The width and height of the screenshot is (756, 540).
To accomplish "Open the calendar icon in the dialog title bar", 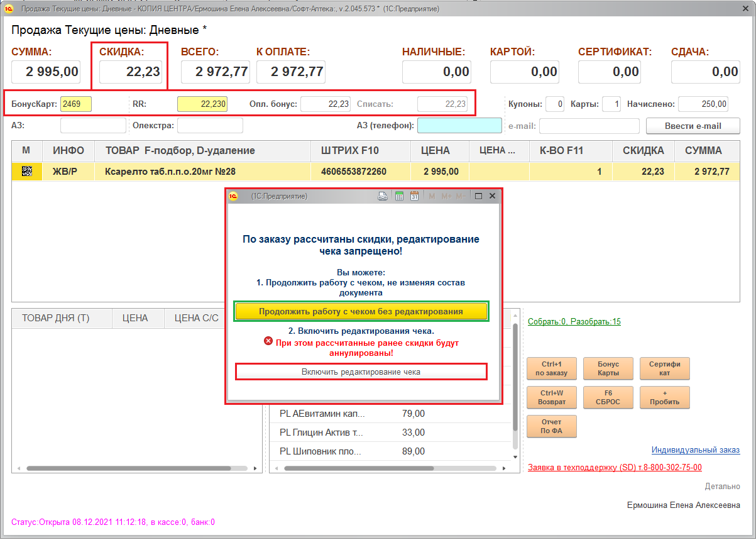I will click(414, 196).
